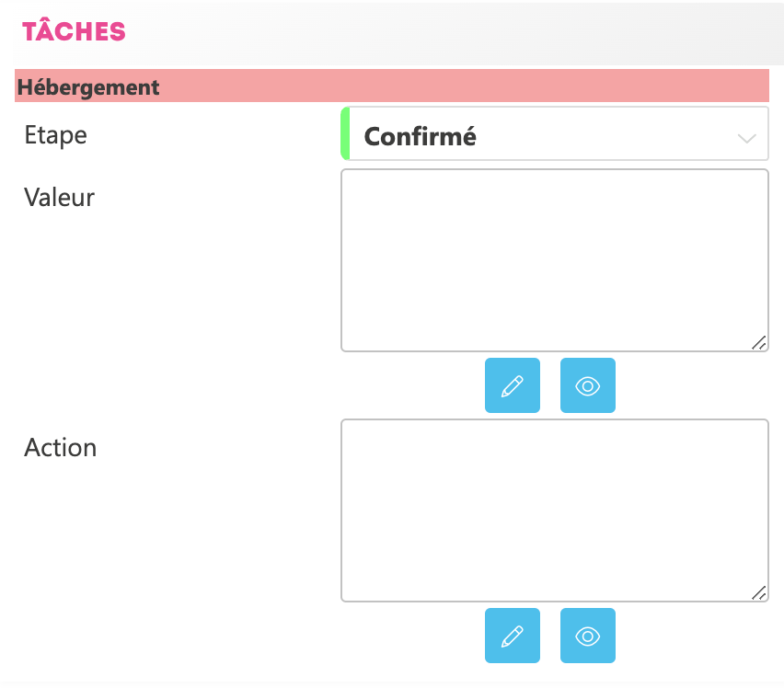Click the Valeur field label
The image size is (784, 688).
click(59, 197)
